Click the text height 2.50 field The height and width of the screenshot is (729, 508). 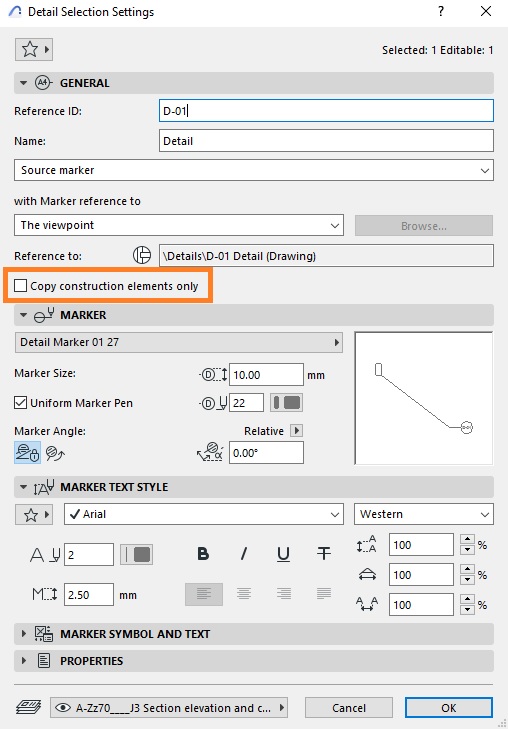[x=89, y=595]
